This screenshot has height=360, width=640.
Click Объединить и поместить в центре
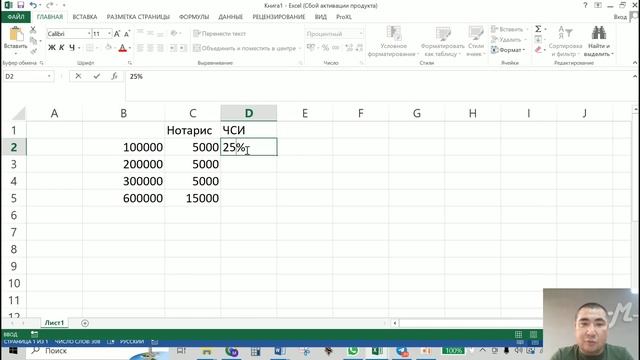click(244, 48)
